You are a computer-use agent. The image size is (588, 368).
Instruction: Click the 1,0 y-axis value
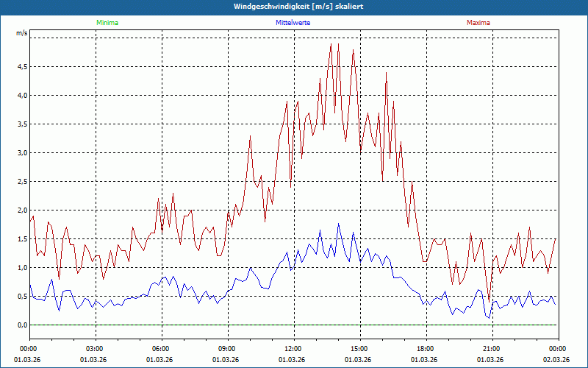click(23, 268)
